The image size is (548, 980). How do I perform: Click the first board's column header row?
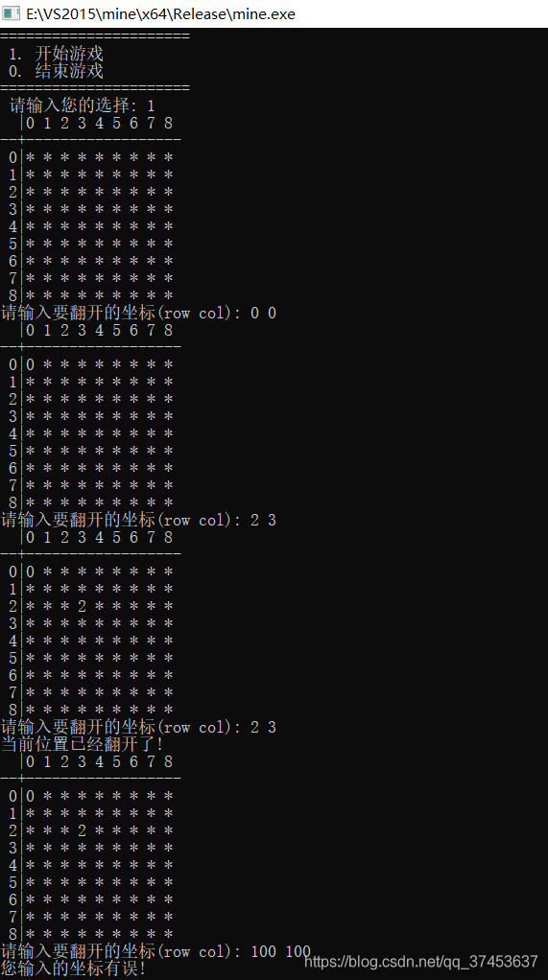pos(99,123)
